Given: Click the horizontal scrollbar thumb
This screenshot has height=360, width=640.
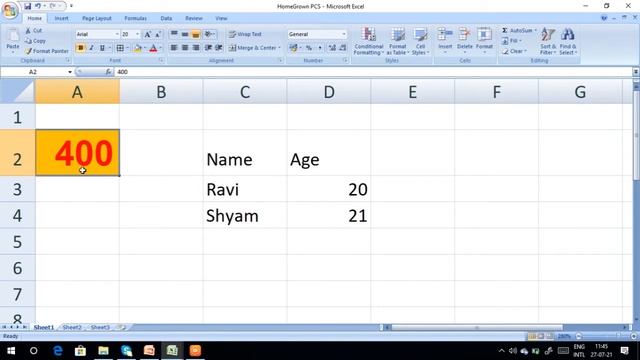Looking at the screenshot, I should pos(477,327).
